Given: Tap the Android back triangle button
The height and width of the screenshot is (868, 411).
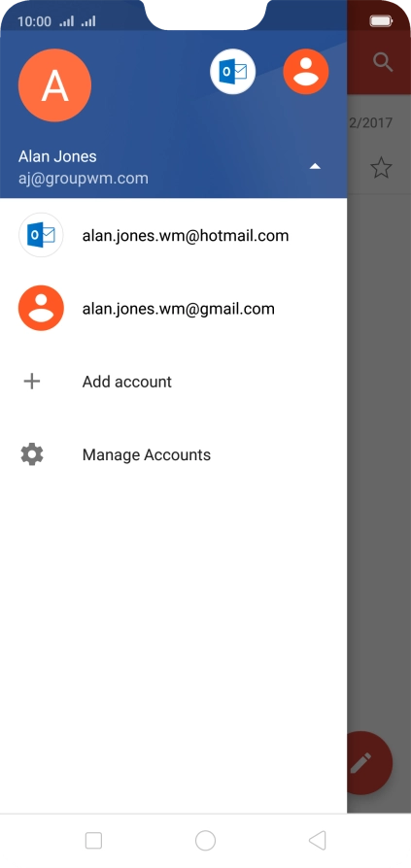Looking at the screenshot, I should [x=318, y=840].
